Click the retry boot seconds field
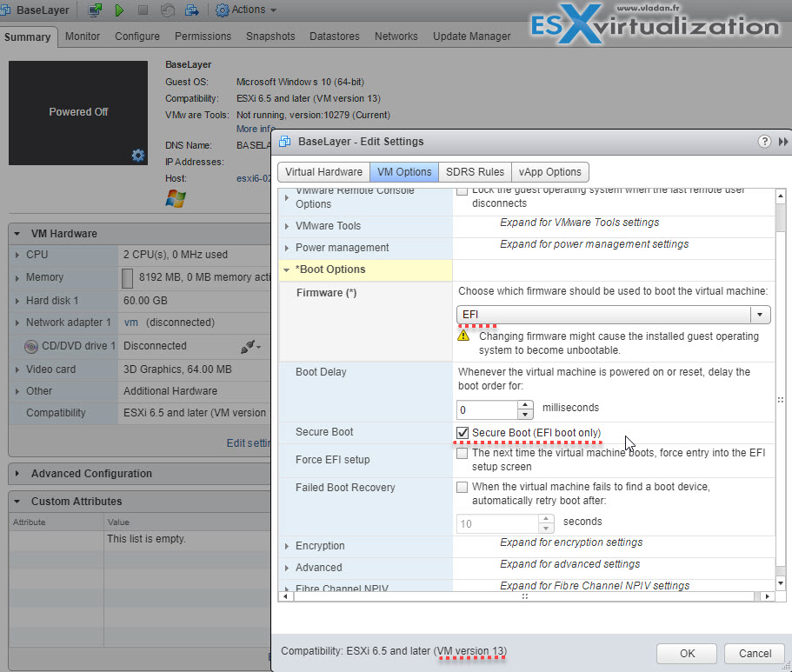Screen dimensions: 792x672 coord(497,524)
